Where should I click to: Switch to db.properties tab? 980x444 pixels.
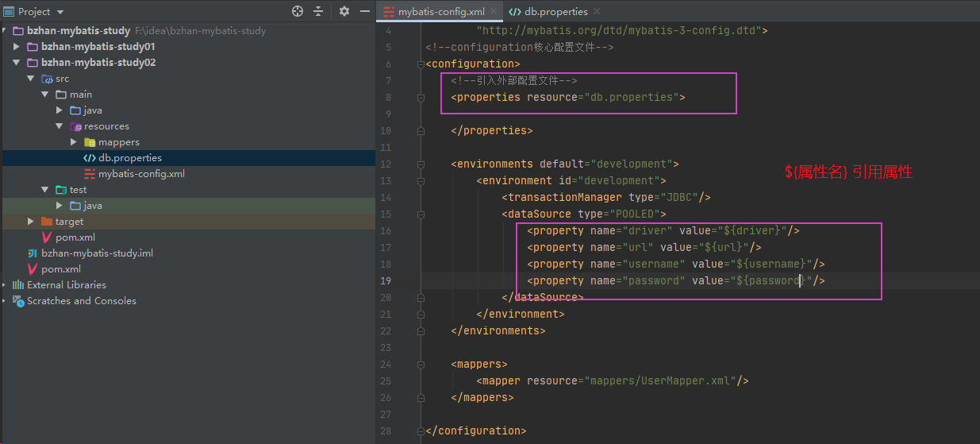click(555, 11)
